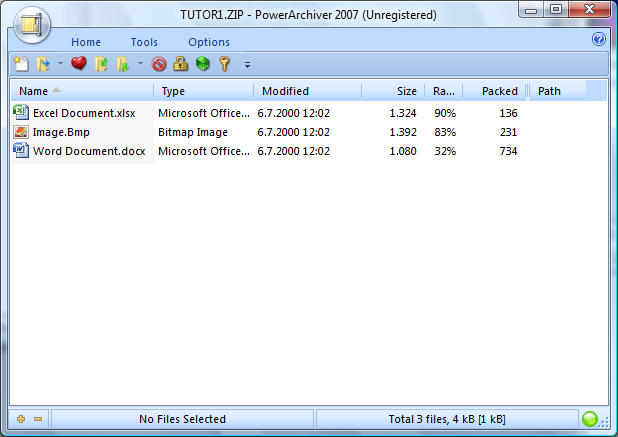Select the Excel Document.xlsx file

pyautogui.click(x=84, y=113)
